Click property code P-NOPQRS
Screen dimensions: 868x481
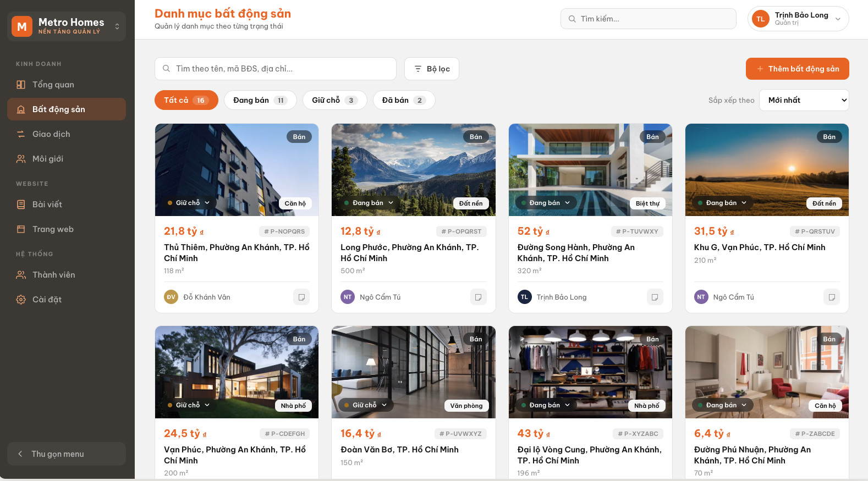(284, 231)
